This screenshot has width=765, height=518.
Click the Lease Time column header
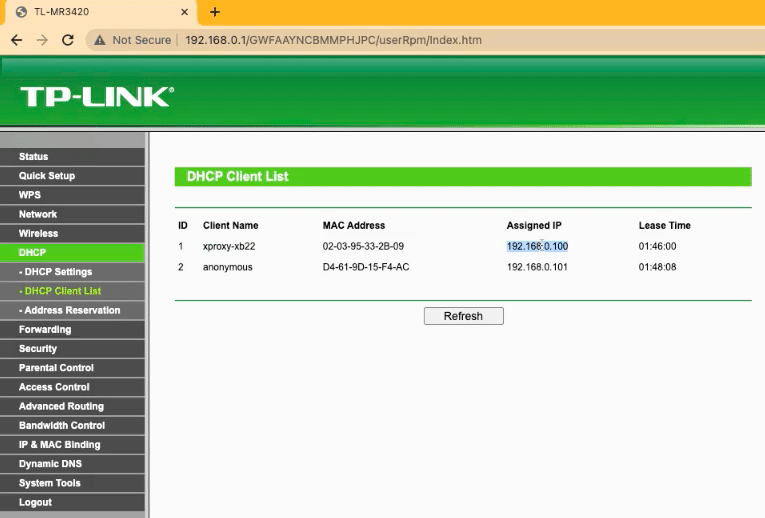[x=664, y=225]
